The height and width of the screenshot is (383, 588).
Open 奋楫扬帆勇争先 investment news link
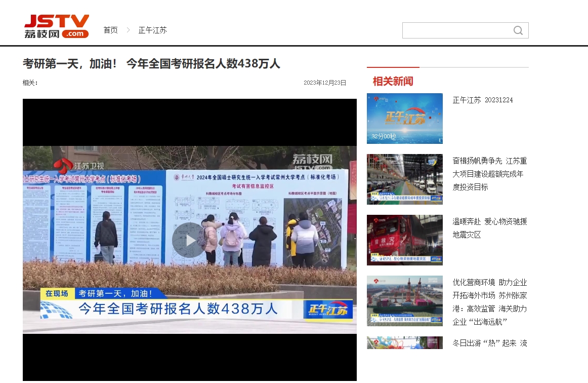coord(489,174)
